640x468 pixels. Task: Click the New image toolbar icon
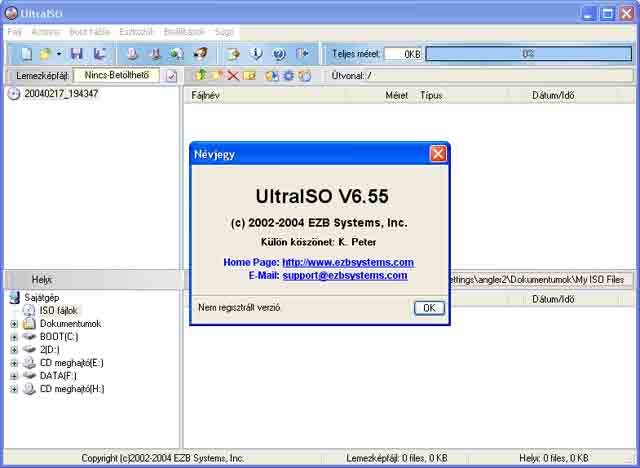27,54
